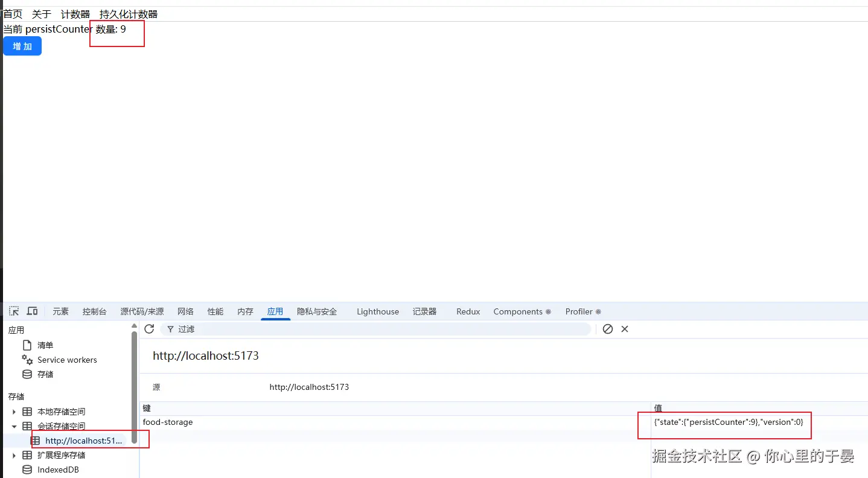Click the 当前 persistCounter 数量: 9 text
Screen dimensions: 868x478
[x=65, y=29]
